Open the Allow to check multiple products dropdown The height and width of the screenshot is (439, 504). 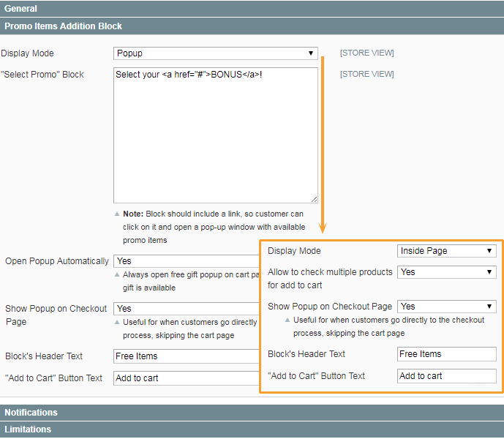pyautogui.click(x=447, y=272)
